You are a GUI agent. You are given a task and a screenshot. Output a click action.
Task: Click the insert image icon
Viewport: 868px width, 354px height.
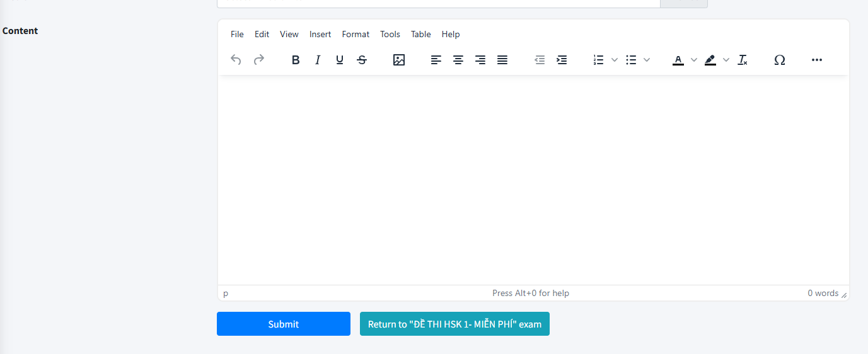pyautogui.click(x=399, y=60)
